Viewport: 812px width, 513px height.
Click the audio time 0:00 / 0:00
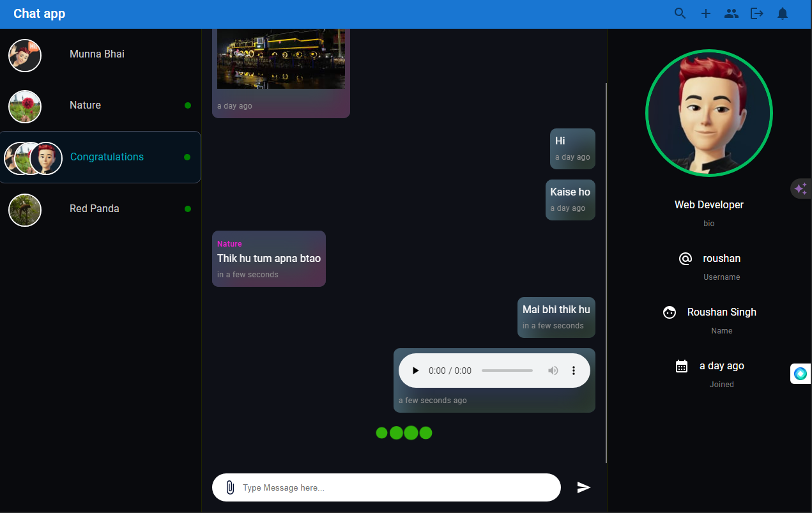coord(450,371)
